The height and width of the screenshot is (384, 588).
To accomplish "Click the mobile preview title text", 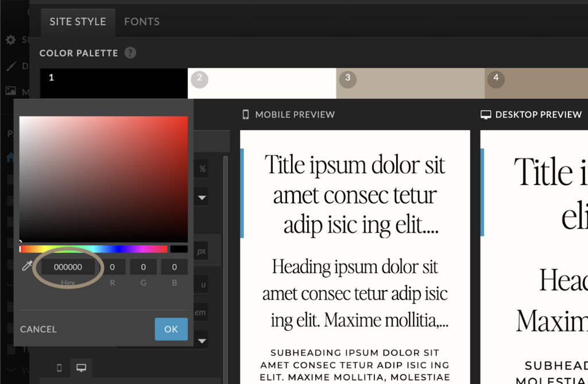I will (355, 195).
